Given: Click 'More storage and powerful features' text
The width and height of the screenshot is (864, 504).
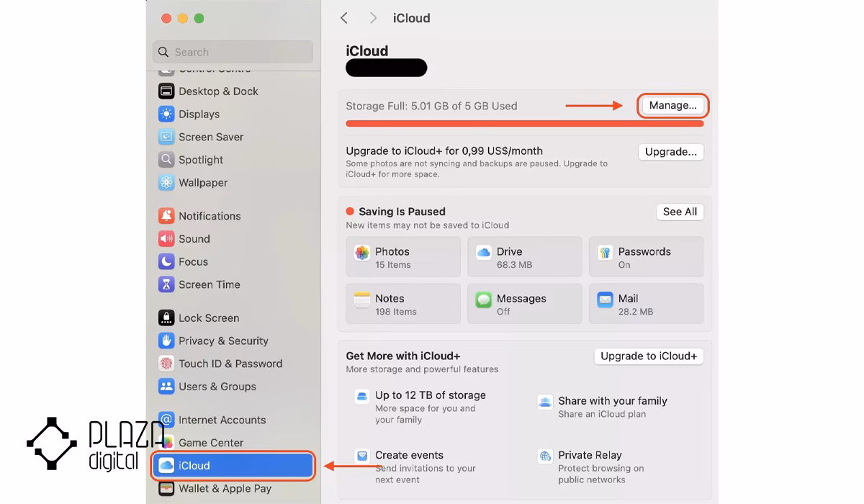Looking at the screenshot, I should (422, 369).
